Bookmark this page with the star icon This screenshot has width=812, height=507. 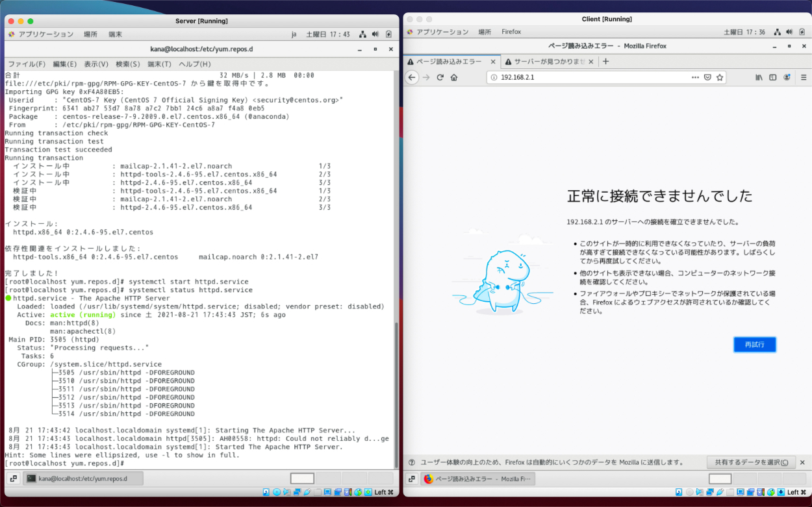(720, 77)
